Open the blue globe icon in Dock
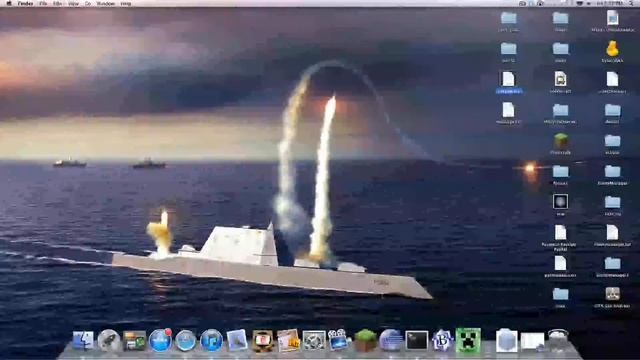640x360 pixels. (x=391, y=341)
